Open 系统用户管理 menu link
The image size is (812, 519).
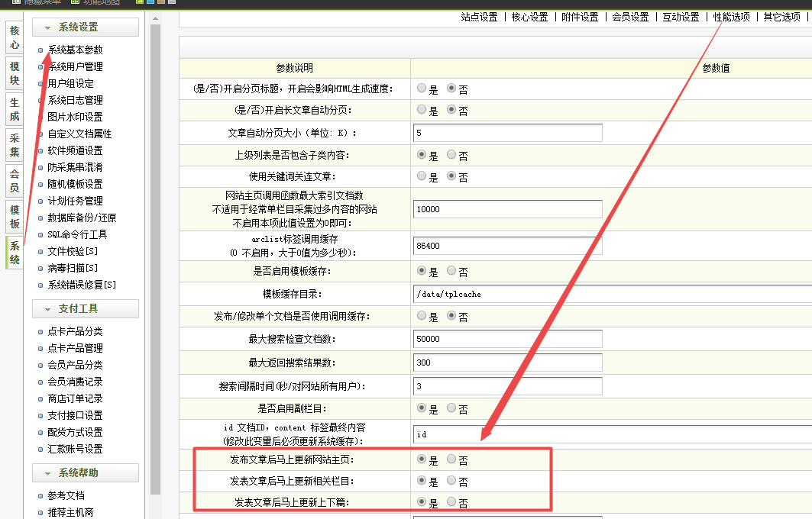[x=75, y=66]
